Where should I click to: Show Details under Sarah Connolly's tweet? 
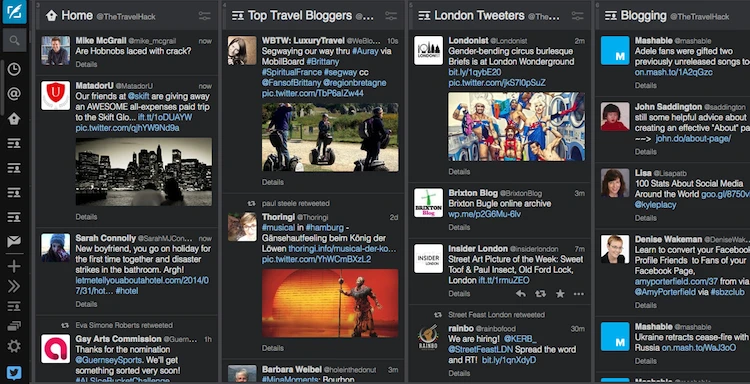coord(86,304)
